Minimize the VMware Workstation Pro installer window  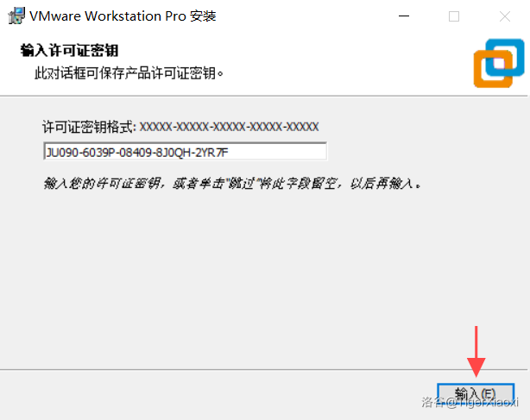(x=404, y=16)
